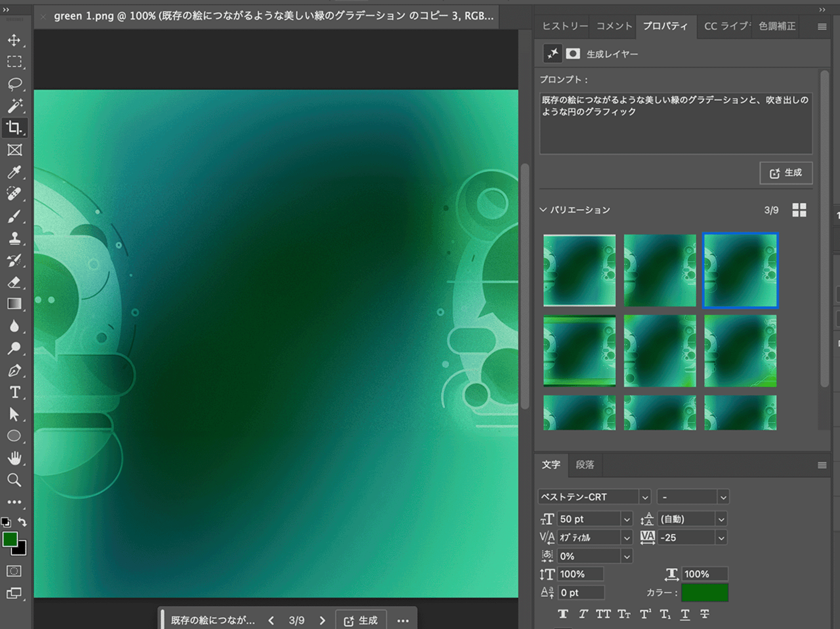Click the generative layer sparkle icon
The image size is (840, 629).
552,54
